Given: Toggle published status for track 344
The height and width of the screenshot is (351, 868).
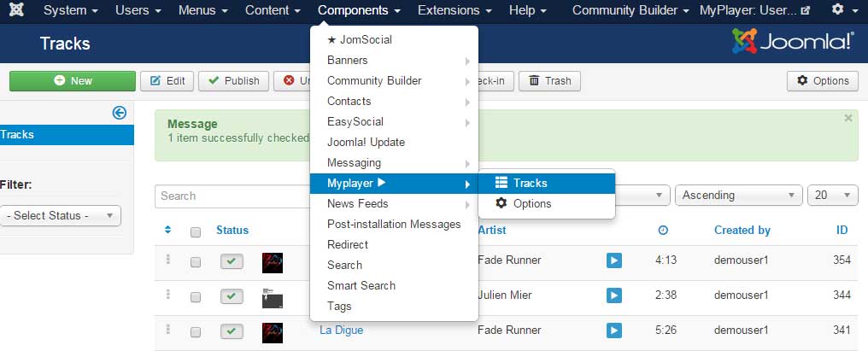Looking at the screenshot, I should point(232,296).
